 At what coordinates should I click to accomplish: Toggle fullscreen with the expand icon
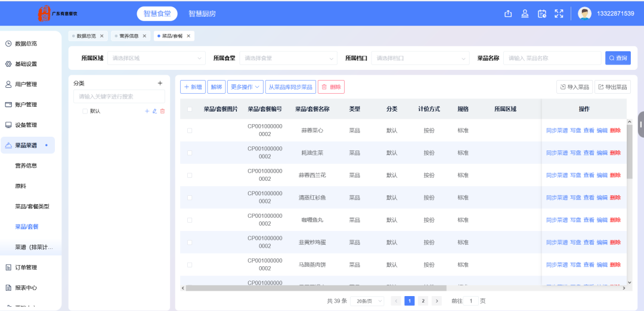[559, 14]
